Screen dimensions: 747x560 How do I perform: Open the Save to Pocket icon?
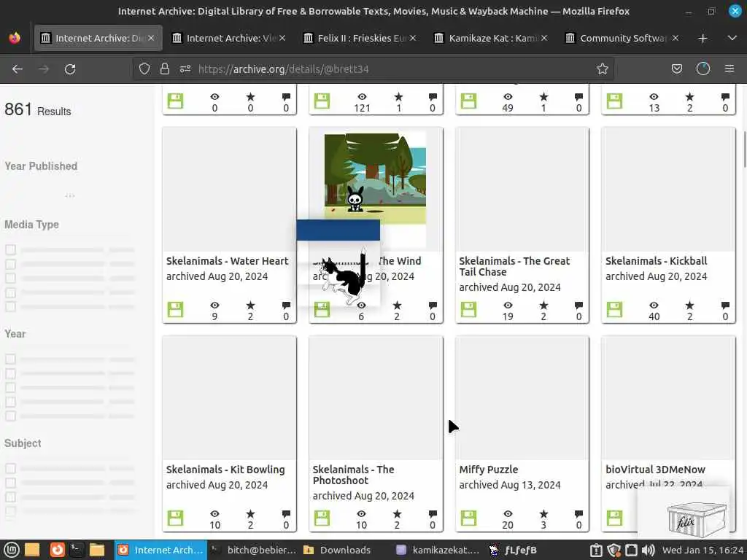pos(676,69)
